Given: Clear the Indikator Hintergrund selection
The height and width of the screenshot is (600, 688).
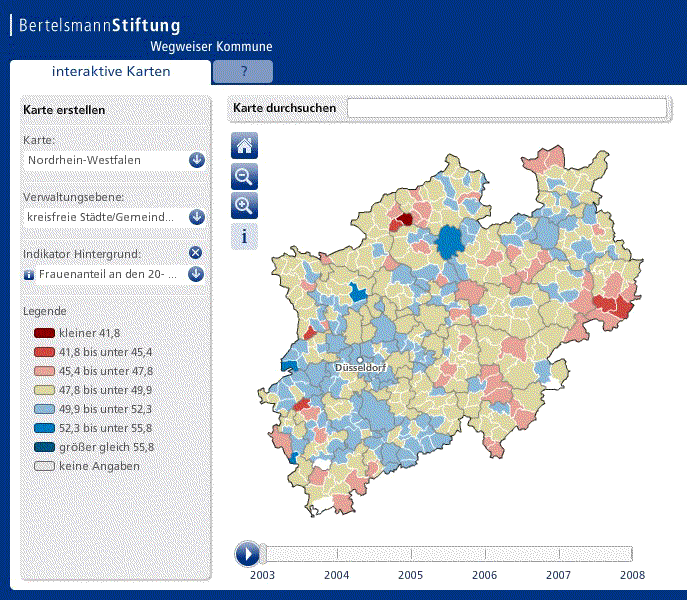Looking at the screenshot, I should click(196, 252).
